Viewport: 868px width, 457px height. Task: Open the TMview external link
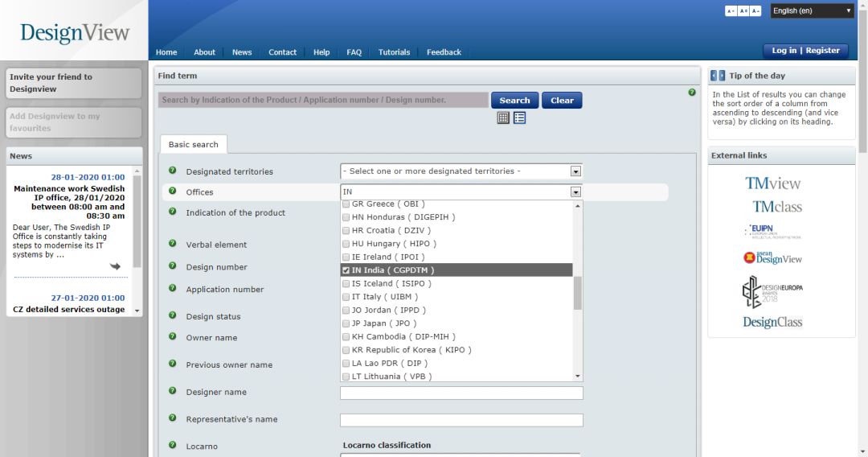click(x=772, y=183)
